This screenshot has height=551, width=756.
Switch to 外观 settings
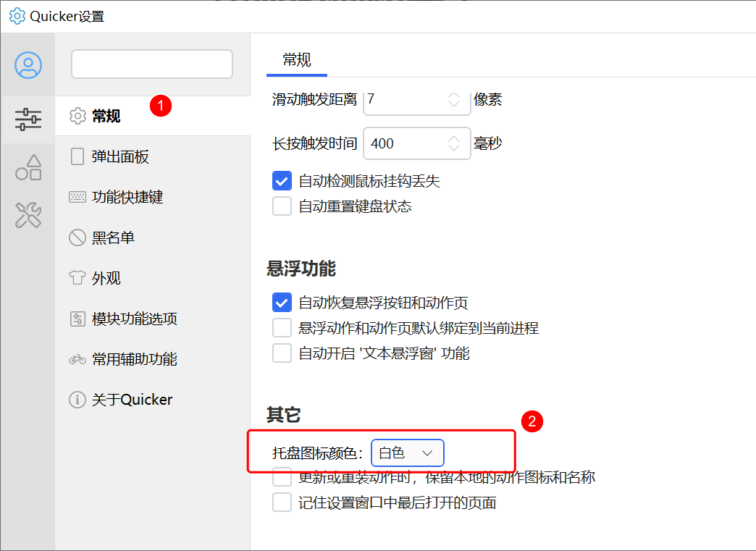click(x=152, y=277)
